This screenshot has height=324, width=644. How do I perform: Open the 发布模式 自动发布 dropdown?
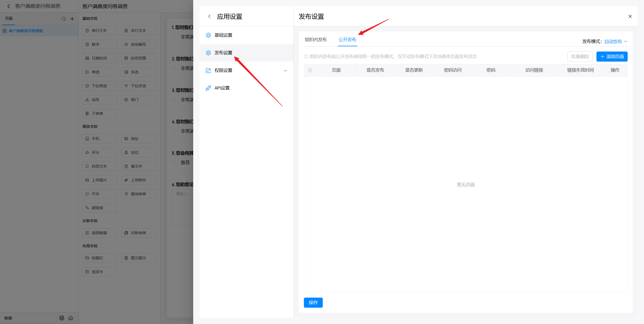pyautogui.click(x=615, y=41)
